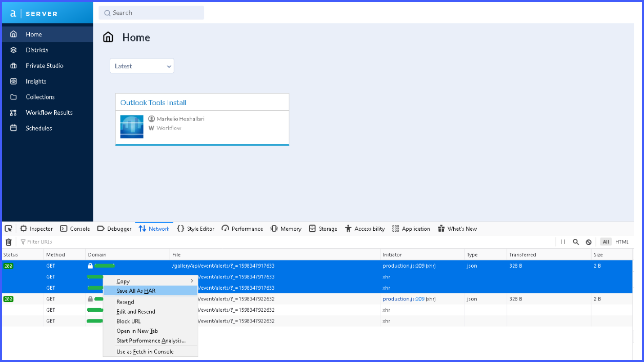This screenshot has width=644, height=362.
Task: Switch to the Debugger tab
Action: click(x=114, y=229)
